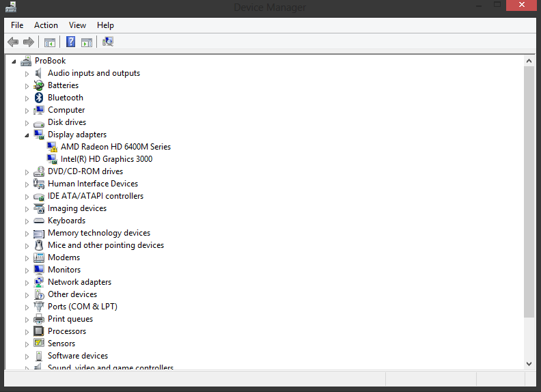The height and width of the screenshot is (392, 541).
Task: Click the Mice and other pointing devices icon
Action: (x=39, y=245)
